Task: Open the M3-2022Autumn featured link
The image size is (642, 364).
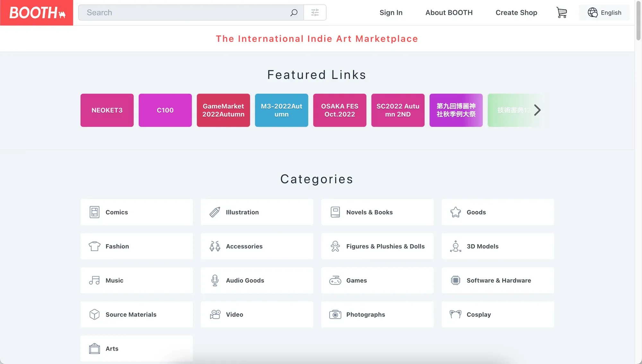Action: coord(281,110)
